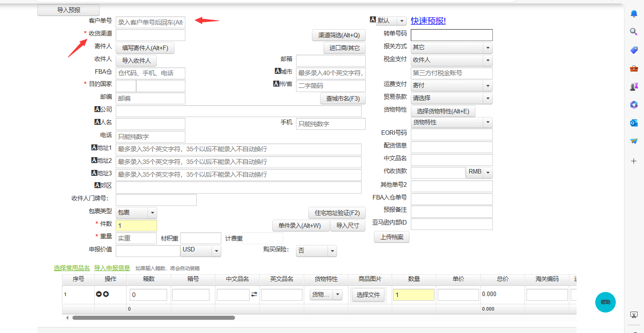Open the notifications bell icon in sidebar
This screenshot has height=333, width=644.
[x=634, y=14]
